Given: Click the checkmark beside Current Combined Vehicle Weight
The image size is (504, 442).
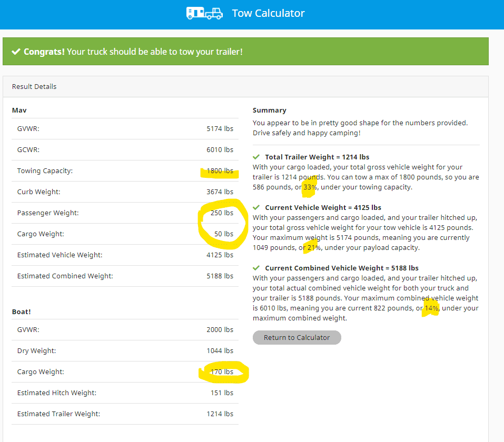Looking at the screenshot, I should tap(256, 268).
